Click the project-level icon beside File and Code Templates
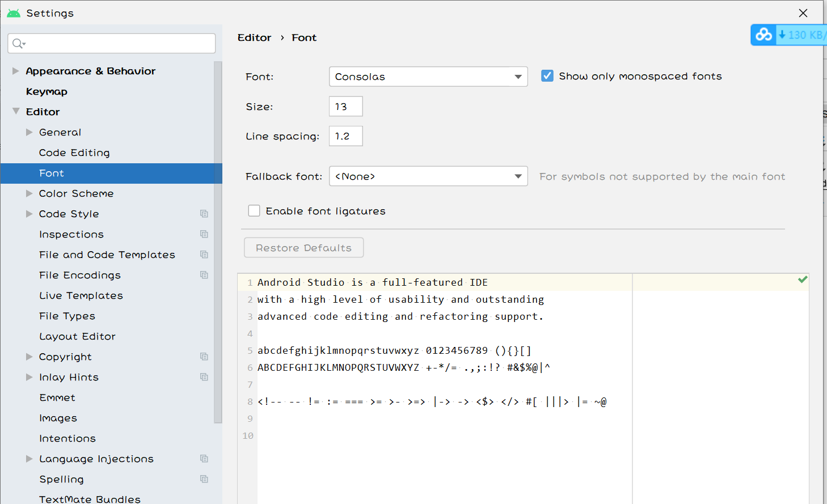Image resolution: width=827 pixels, height=504 pixels. click(204, 255)
